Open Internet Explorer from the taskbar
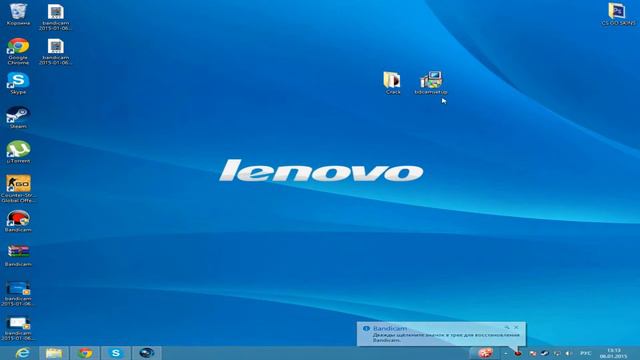Image resolution: width=640 pixels, height=360 pixels. (22, 353)
